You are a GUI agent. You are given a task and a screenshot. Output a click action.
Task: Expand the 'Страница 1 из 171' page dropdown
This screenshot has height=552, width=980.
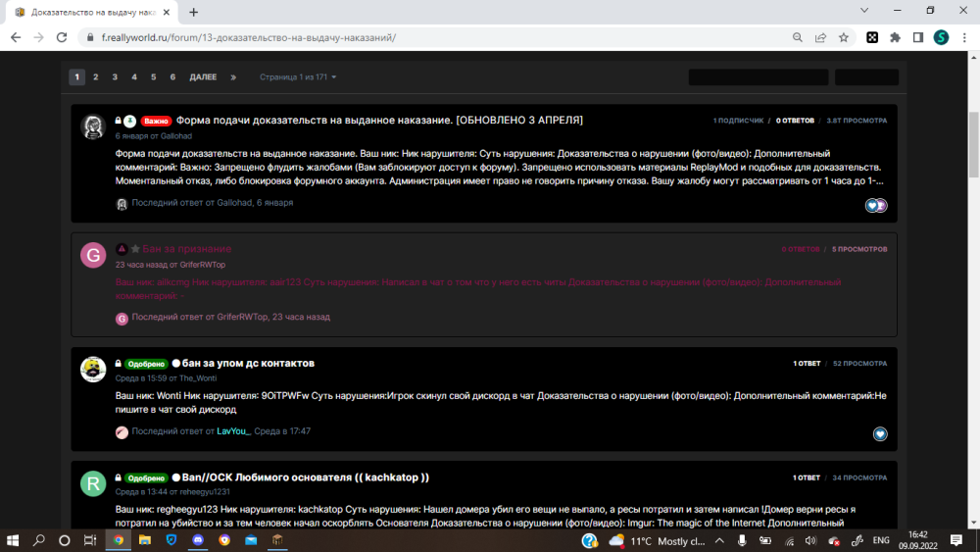coord(298,76)
